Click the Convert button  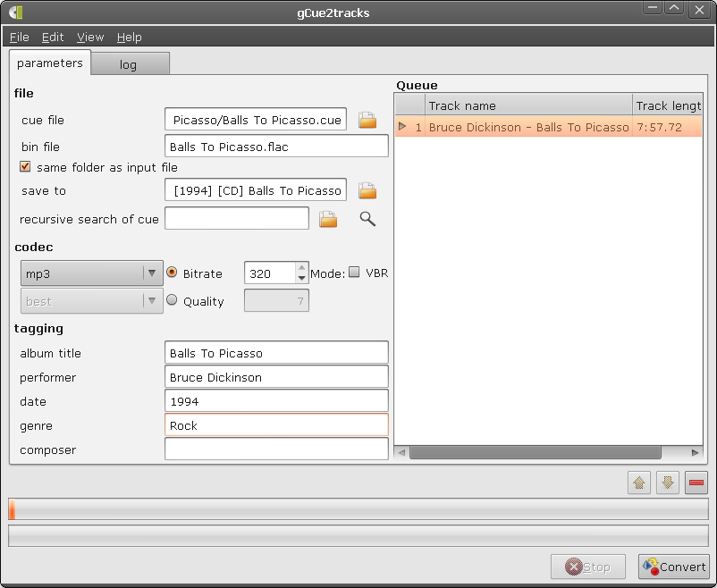[x=673, y=567]
